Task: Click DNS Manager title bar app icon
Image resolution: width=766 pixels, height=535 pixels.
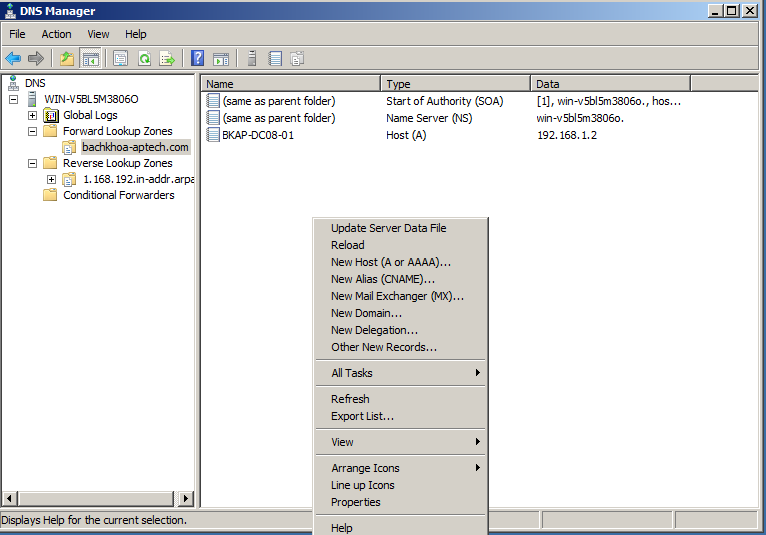Action: pos(10,11)
